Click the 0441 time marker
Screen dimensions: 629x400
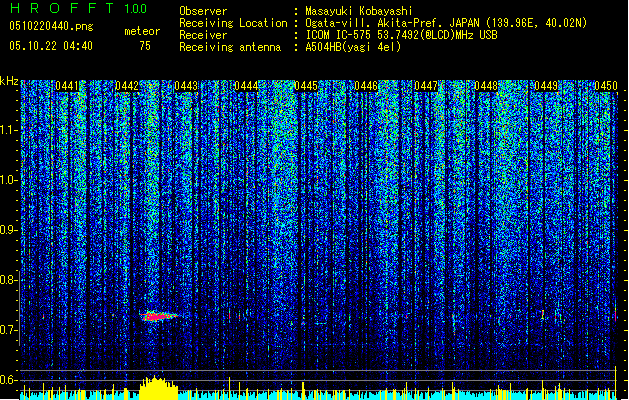coord(67,86)
